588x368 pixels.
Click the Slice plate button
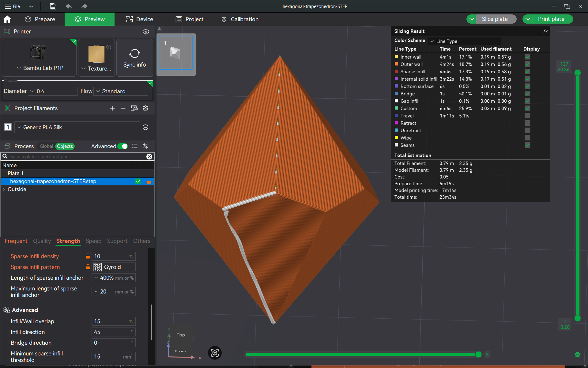(495, 19)
